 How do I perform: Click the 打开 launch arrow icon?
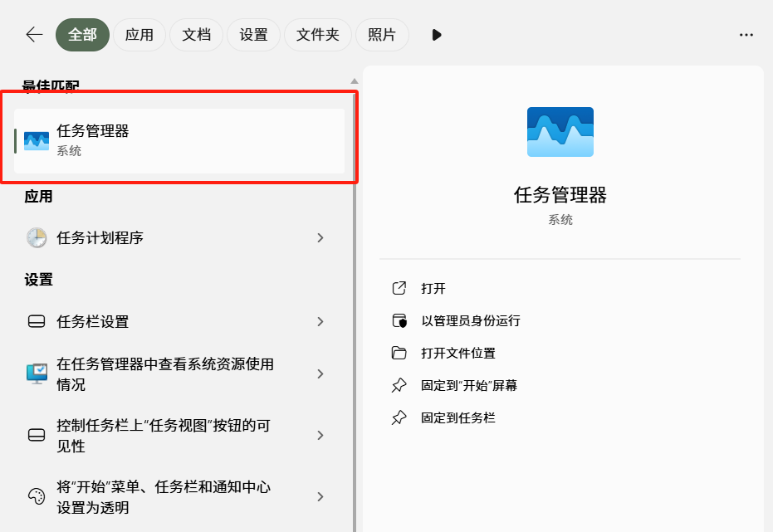399,288
